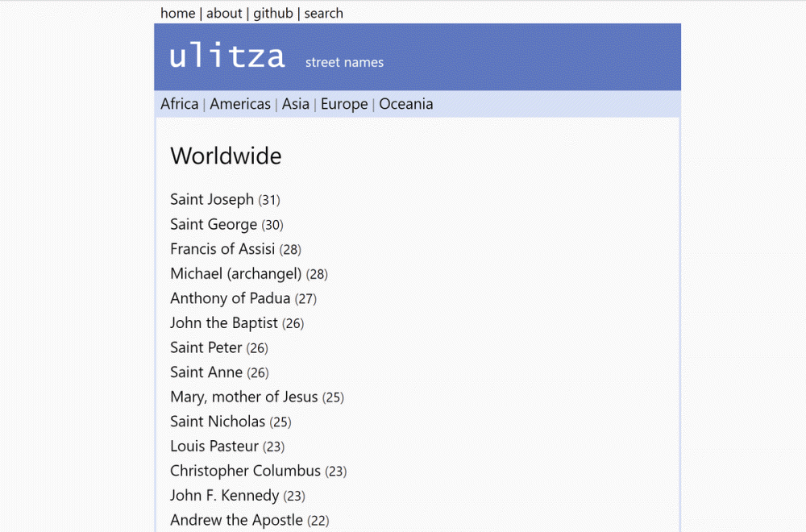Open the search page
The height and width of the screenshot is (532, 806).
click(x=323, y=13)
